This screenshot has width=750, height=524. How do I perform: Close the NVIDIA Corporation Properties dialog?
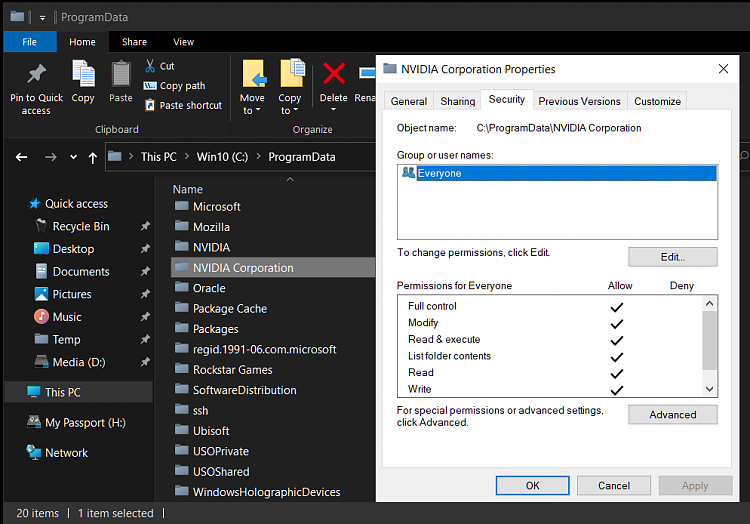pos(723,69)
